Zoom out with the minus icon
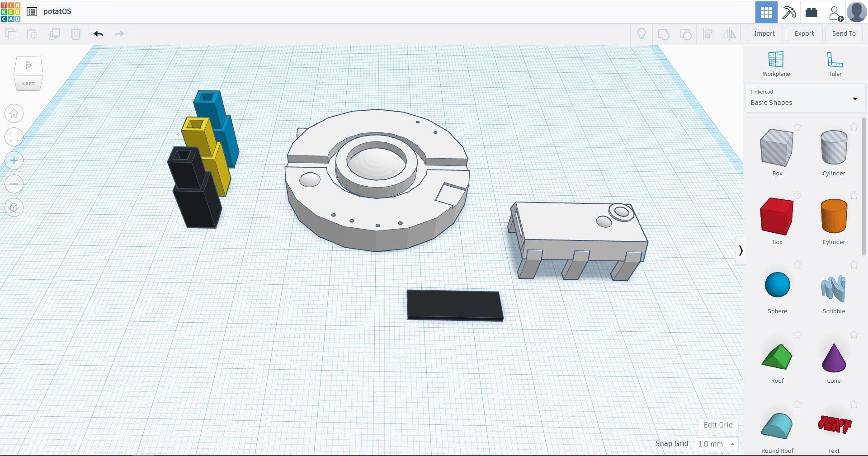 pos(14,184)
